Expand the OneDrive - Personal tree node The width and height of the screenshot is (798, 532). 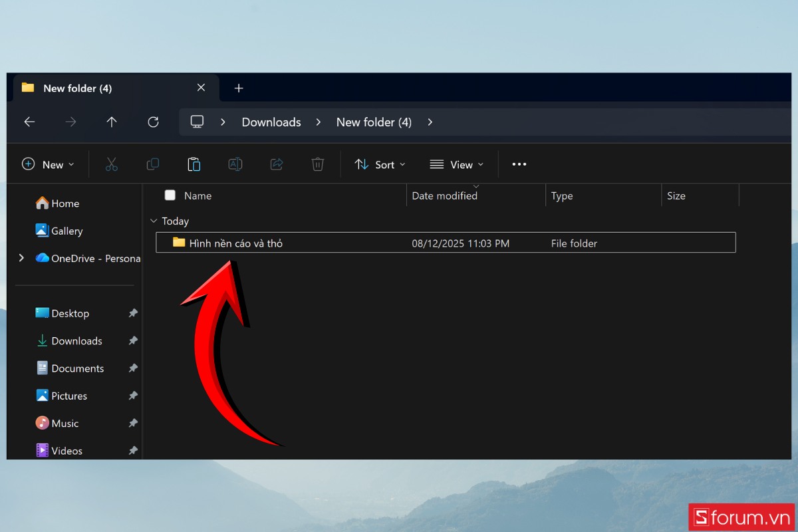[x=21, y=257]
